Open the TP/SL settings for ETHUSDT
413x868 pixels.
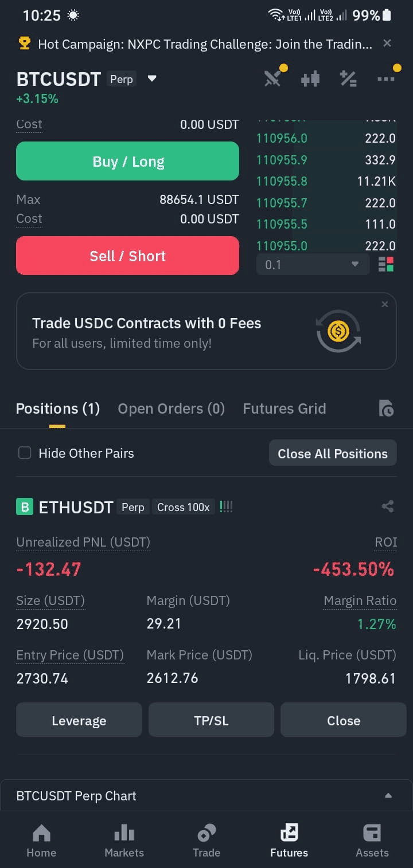click(211, 720)
